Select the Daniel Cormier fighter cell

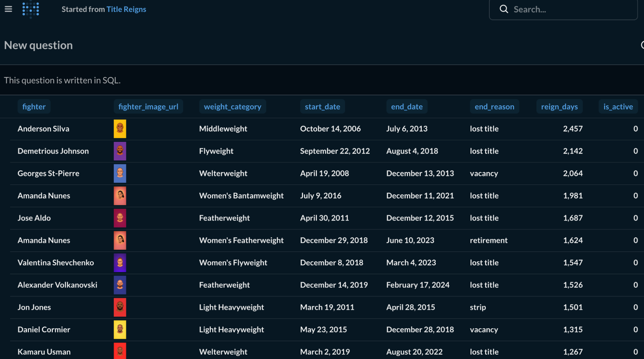pos(44,330)
